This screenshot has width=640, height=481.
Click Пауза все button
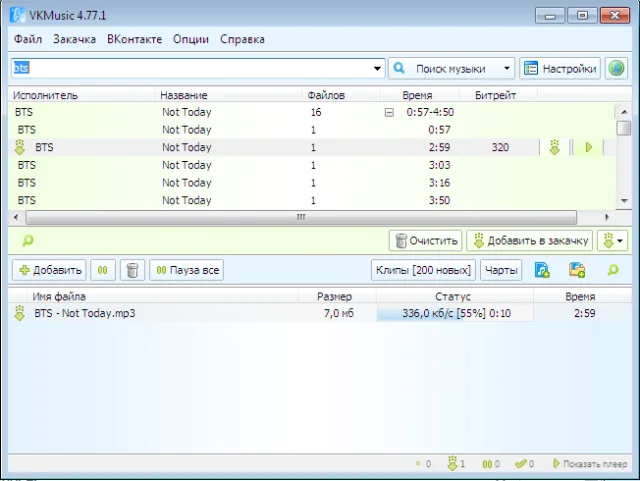tap(187, 270)
